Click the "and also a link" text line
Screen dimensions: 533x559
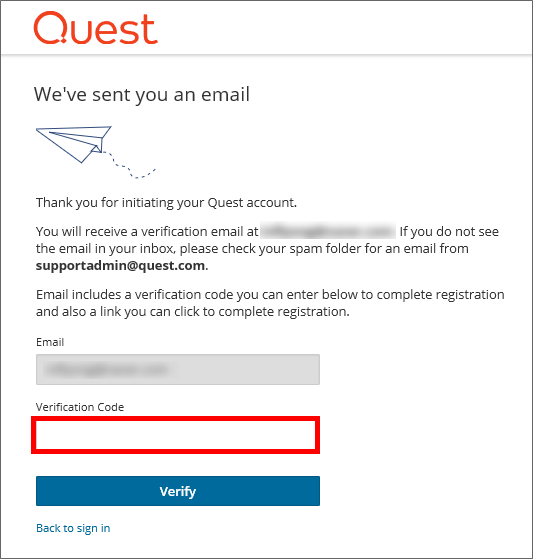(x=193, y=312)
